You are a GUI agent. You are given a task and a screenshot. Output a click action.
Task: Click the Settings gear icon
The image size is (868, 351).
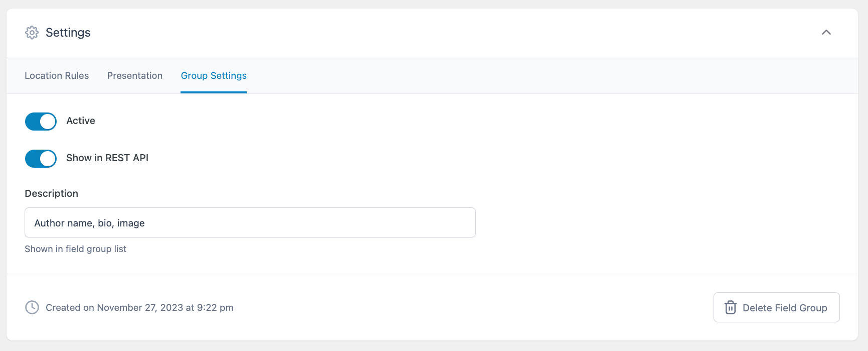[32, 32]
